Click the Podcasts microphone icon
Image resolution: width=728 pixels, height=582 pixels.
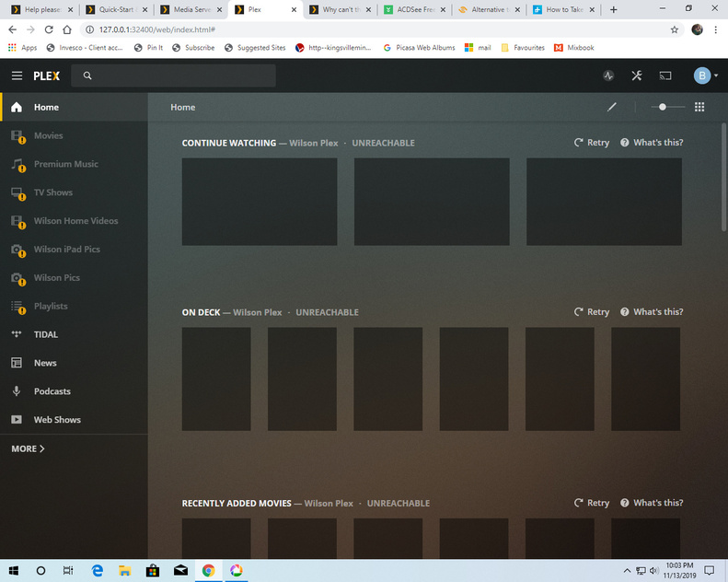(x=17, y=391)
